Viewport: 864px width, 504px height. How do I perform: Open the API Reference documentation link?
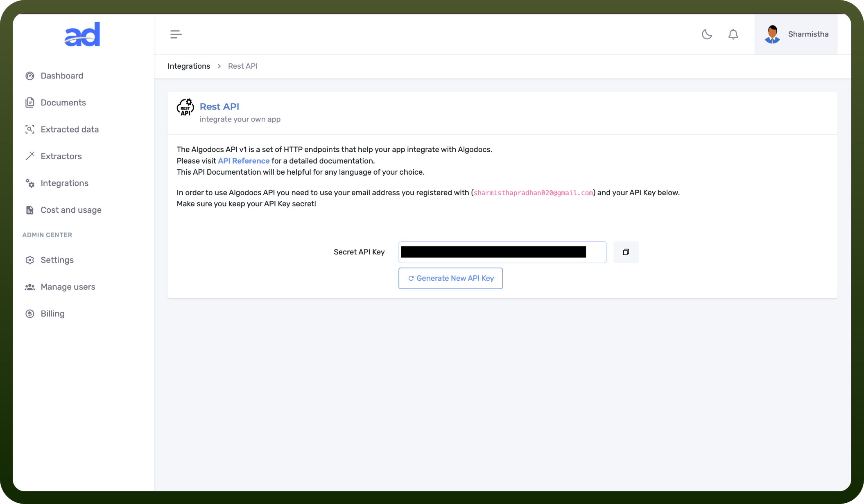pyautogui.click(x=244, y=161)
